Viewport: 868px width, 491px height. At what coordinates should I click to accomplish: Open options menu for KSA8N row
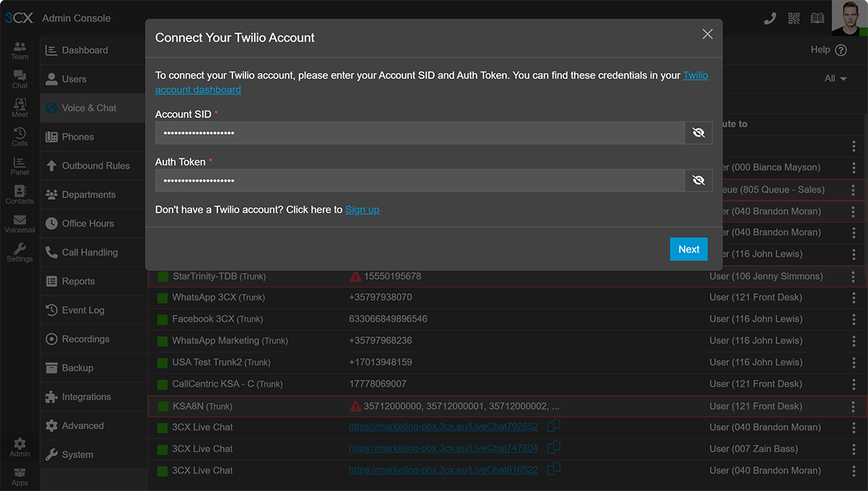pyautogui.click(x=854, y=407)
